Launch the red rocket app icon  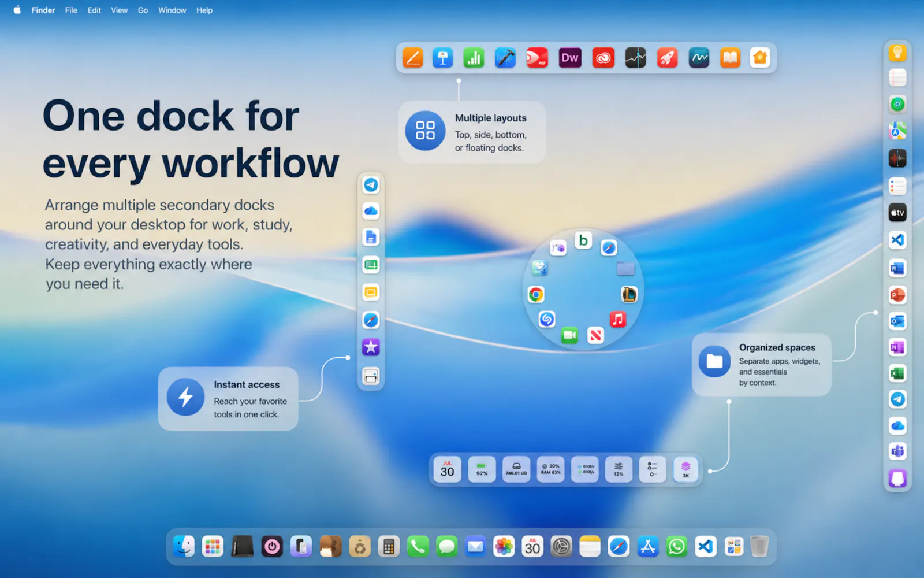(x=667, y=58)
